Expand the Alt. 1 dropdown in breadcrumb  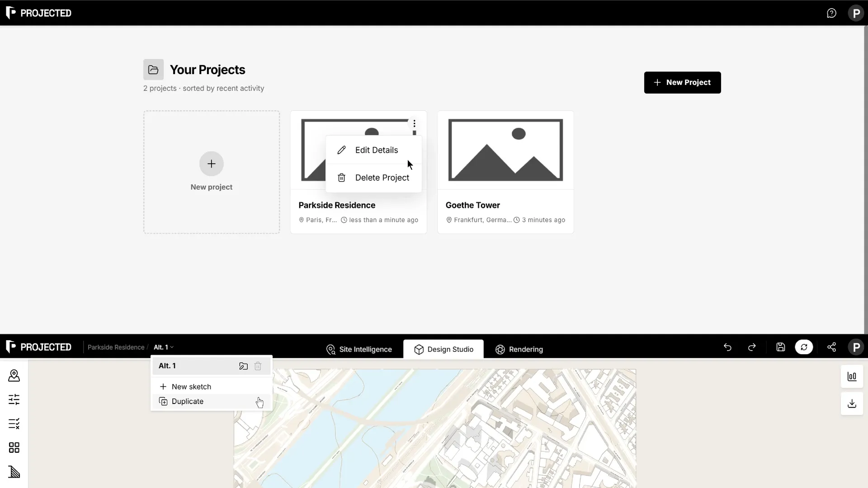(x=163, y=347)
